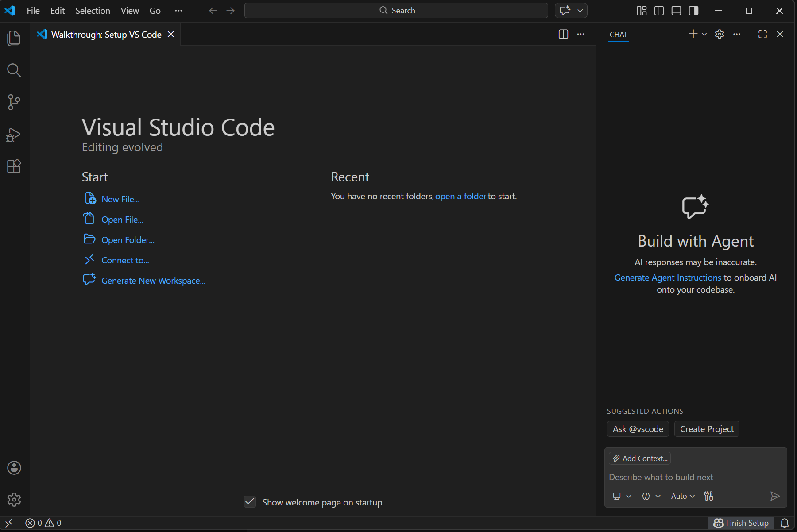Open the View menu

pyautogui.click(x=130, y=11)
